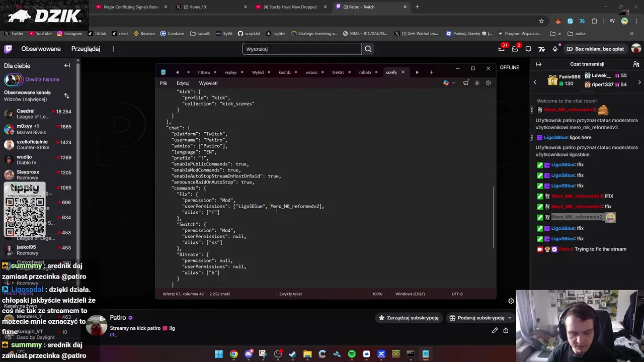Click Otwórz historie link
The width and height of the screenshot is (644, 362).
42,79
